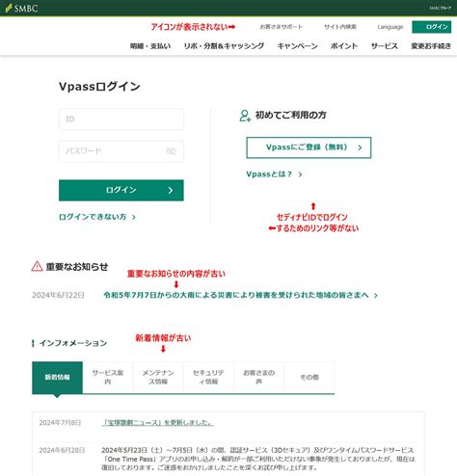Open the キャンペーン menu

click(x=297, y=46)
